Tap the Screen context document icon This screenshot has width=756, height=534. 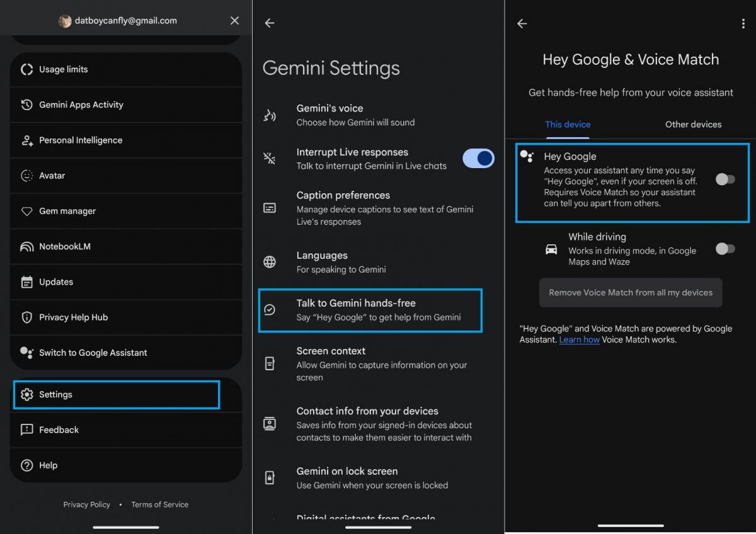[270, 363]
